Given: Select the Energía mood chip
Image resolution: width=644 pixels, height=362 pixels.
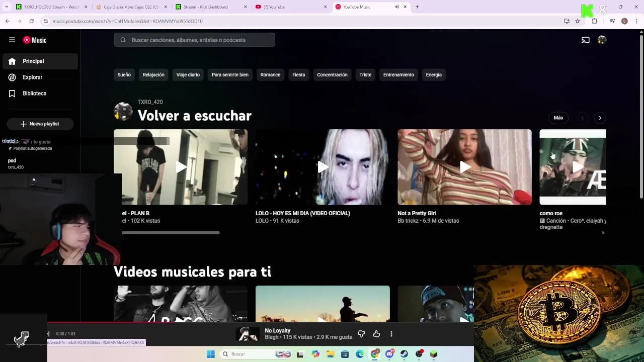Looking at the screenshot, I should (434, 75).
